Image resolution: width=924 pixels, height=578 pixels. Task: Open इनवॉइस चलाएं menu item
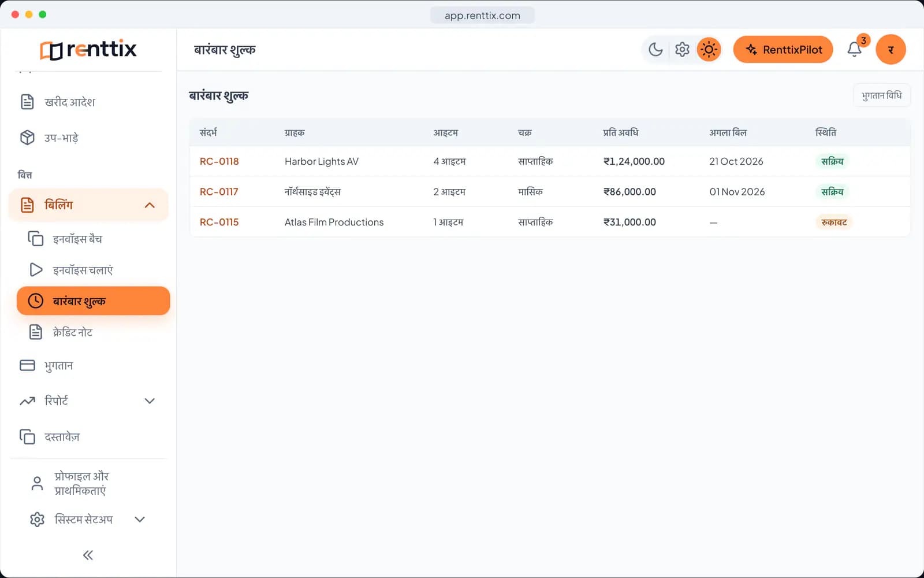coord(93,270)
